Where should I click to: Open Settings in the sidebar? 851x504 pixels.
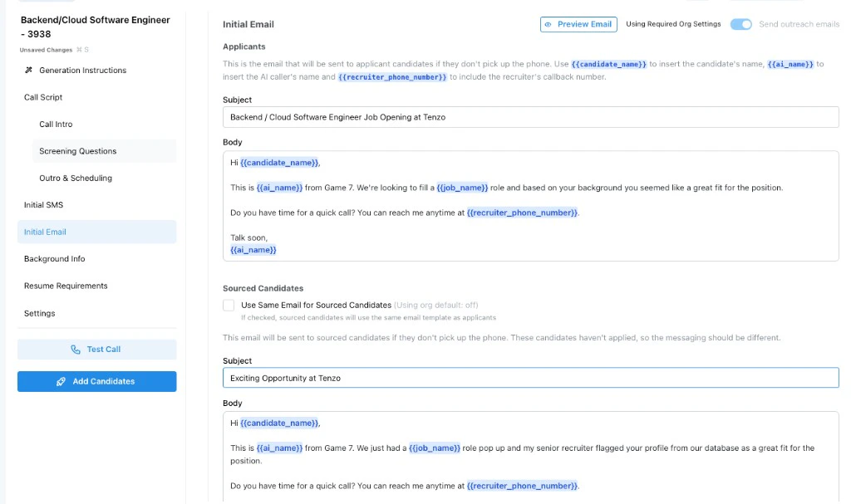coord(39,313)
